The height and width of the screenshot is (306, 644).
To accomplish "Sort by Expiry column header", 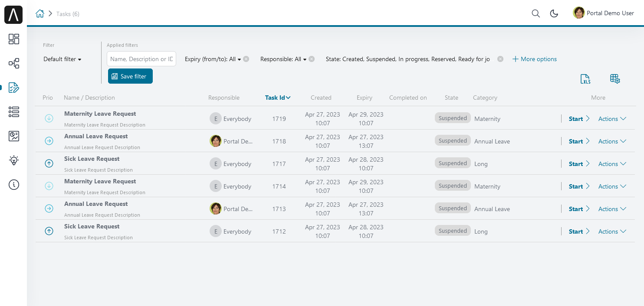I will coord(365,98).
